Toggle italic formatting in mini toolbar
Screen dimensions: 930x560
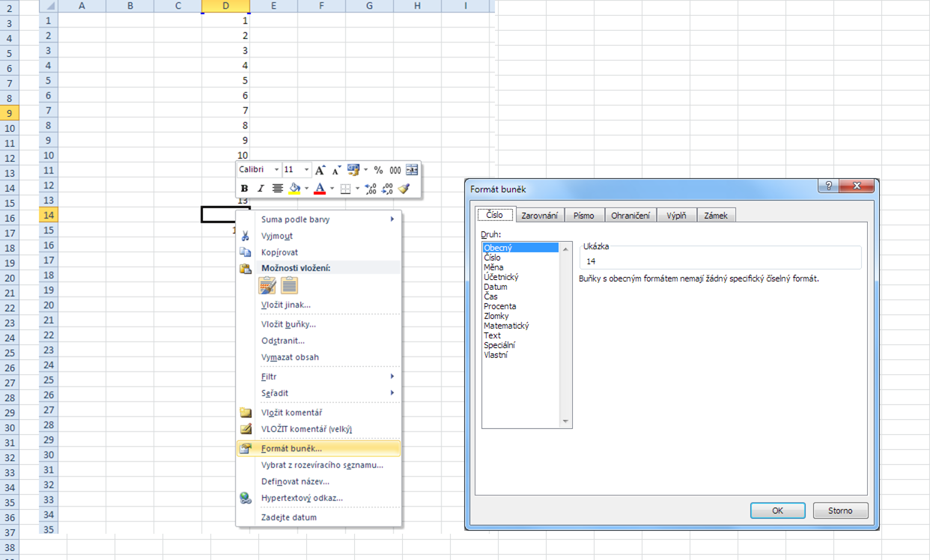pos(261,189)
